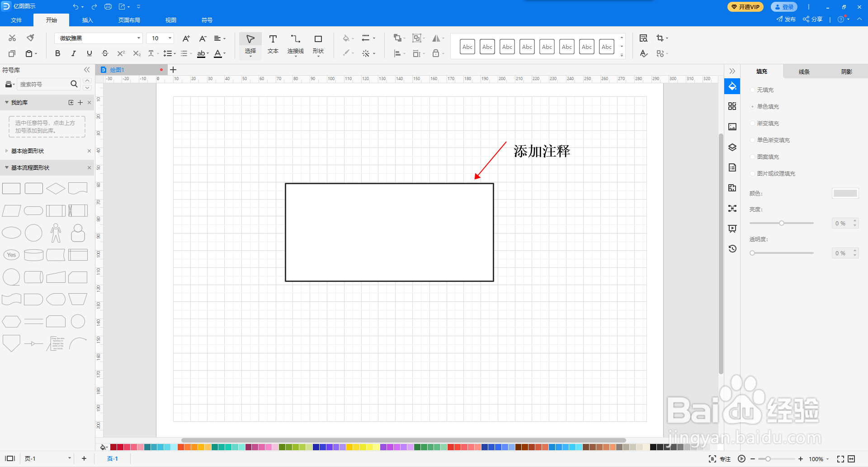Image resolution: width=868 pixels, height=467 pixels.
Task: Click the fill 颜色 color swatch
Action: tap(845, 193)
